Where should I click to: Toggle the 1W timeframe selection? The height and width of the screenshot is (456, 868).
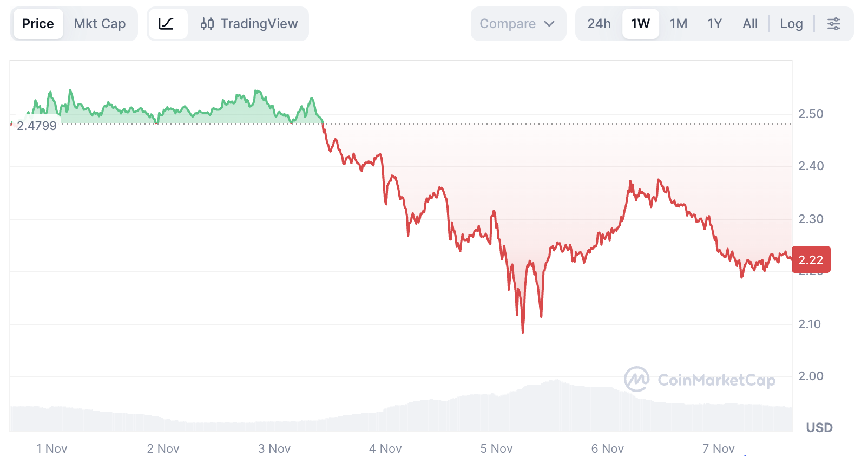(x=640, y=23)
